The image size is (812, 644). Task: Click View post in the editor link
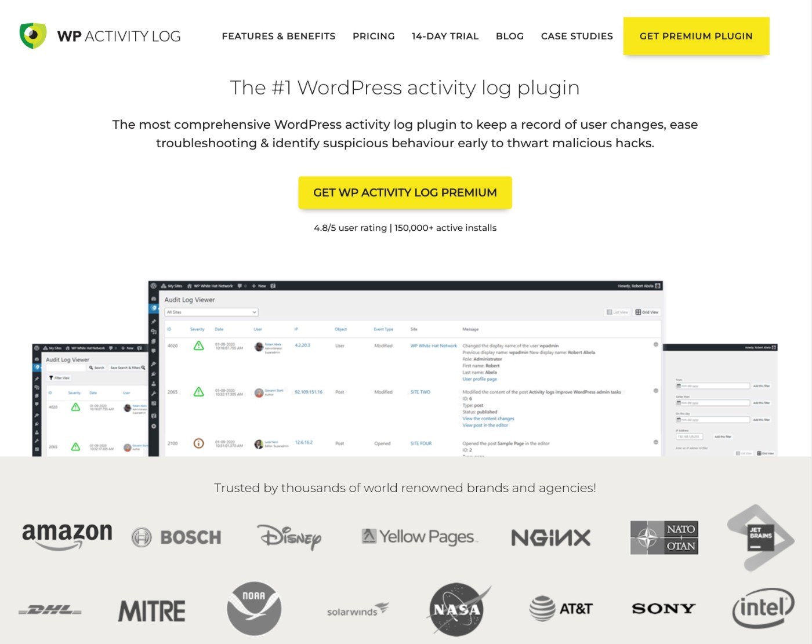pyautogui.click(x=485, y=425)
